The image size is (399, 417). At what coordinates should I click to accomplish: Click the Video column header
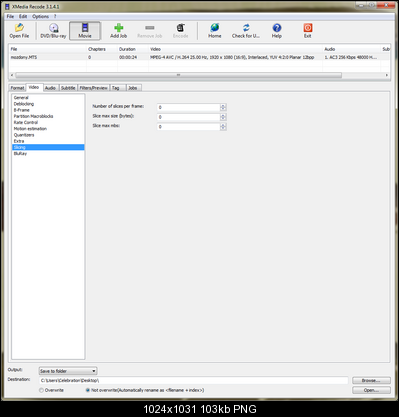click(x=235, y=49)
